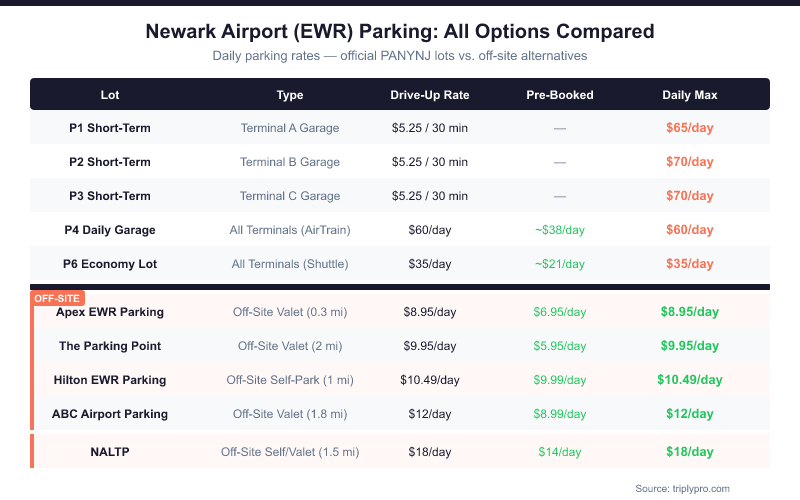This screenshot has width=800, height=500.
Task: Select The Parking Point lot name
Action: pos(110,346)
